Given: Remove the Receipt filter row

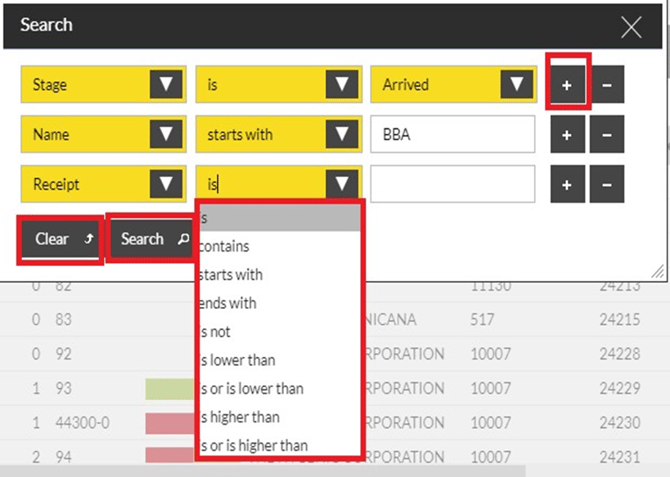Looking at the screenshot, I should pos(607,184).
